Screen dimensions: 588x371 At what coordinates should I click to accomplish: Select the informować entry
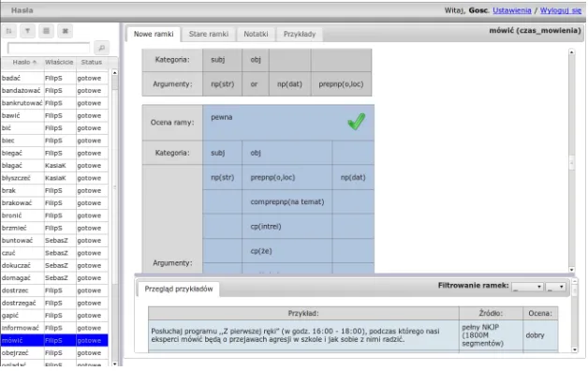point(54,328)
